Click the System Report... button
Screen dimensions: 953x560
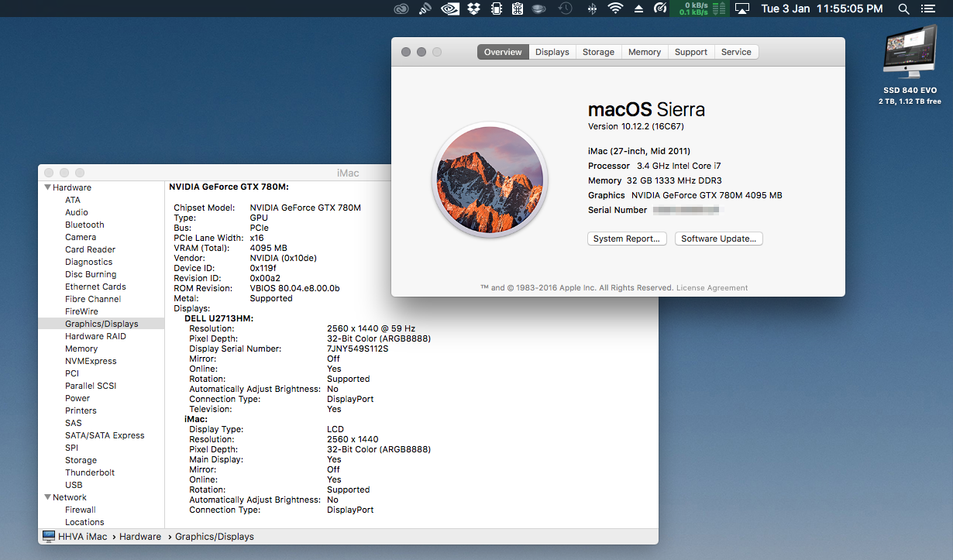627,239
